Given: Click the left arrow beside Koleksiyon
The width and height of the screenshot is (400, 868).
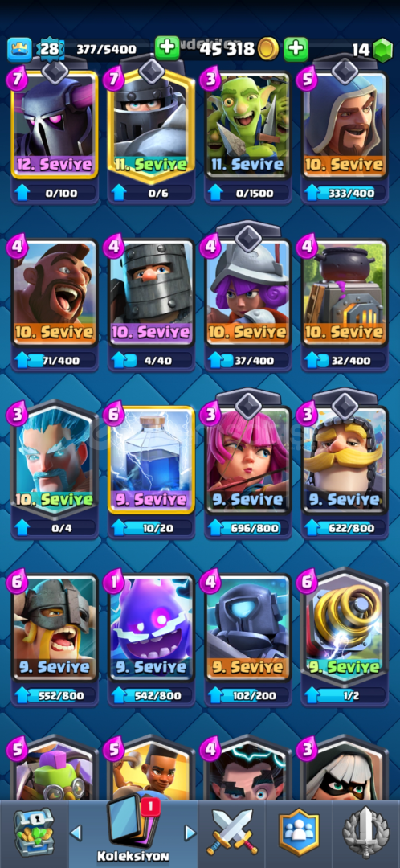Looking at the screenshot, I should click(76, 833).
